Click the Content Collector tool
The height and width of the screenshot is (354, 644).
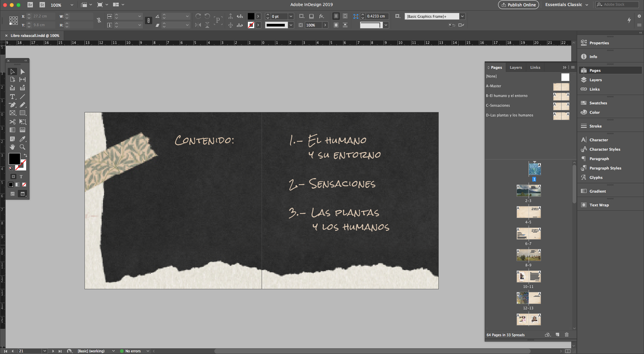[x=12, y=88]
